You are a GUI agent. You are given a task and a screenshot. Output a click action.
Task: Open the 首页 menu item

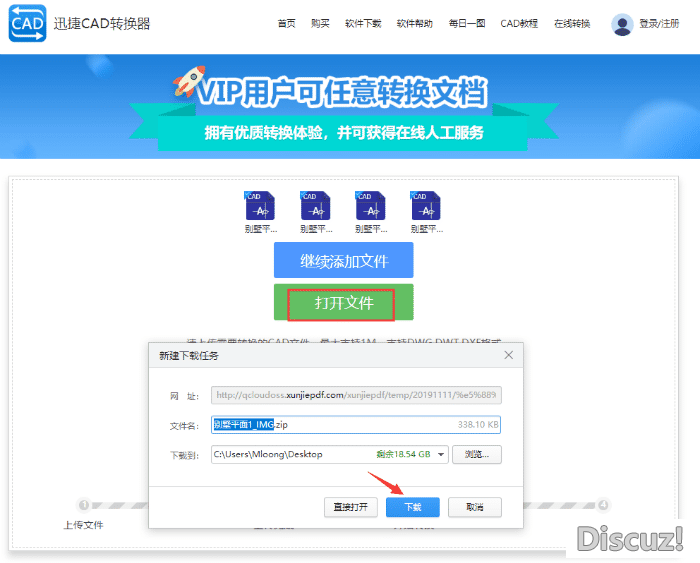click(x=287, y=24)
